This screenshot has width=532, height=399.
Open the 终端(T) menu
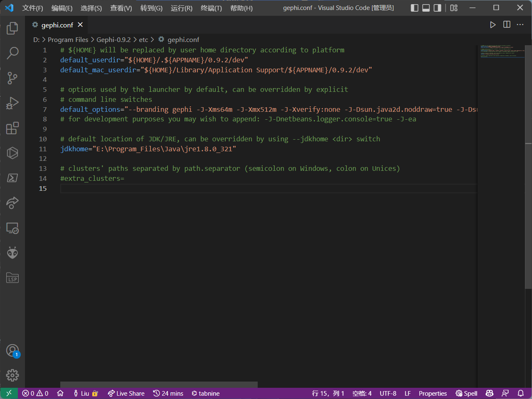211,8
